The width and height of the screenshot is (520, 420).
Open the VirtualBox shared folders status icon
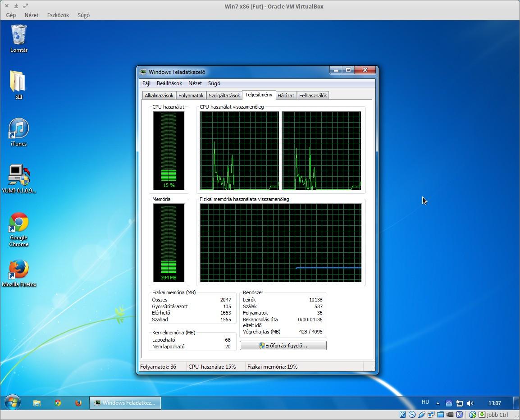(440, 414)
